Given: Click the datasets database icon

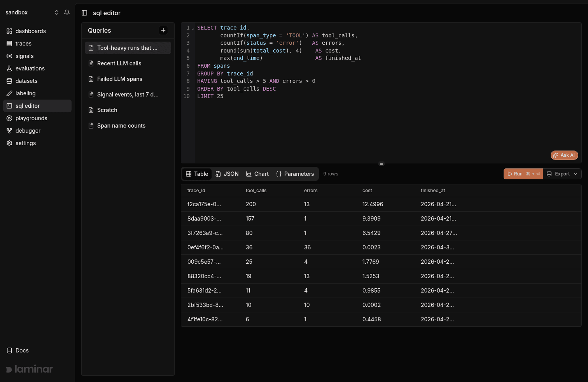Looking at the screenshot, I should 9,81.
